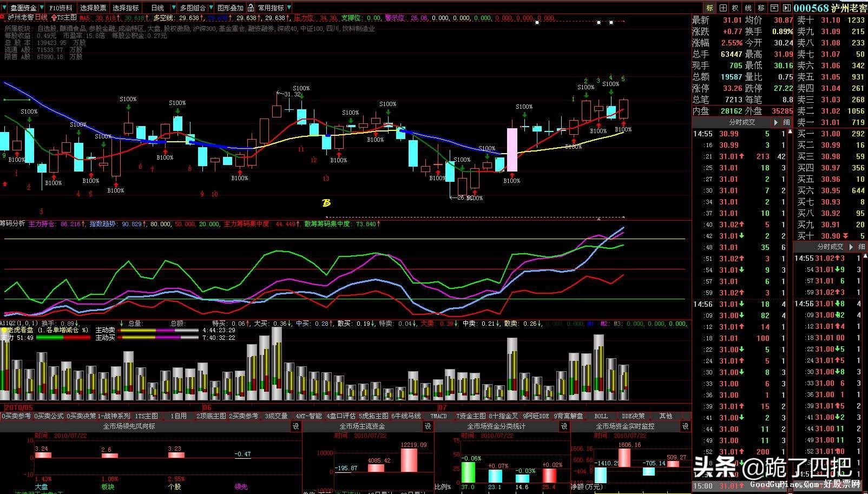Click the 细 button in right 分时成交 header
This screenshot has width=868, height=494.
[862, 247]
